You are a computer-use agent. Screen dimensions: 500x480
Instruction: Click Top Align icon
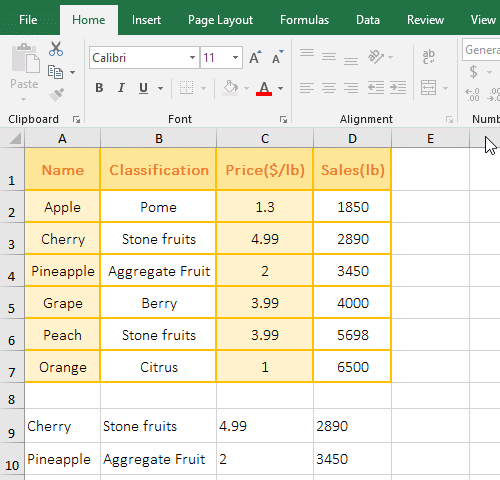[x=307, y=53]
